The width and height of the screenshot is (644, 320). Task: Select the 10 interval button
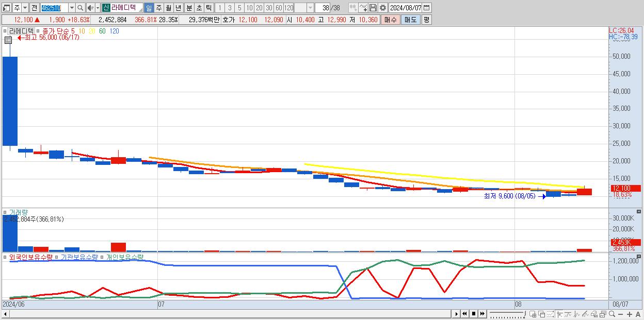click(249, 8)
